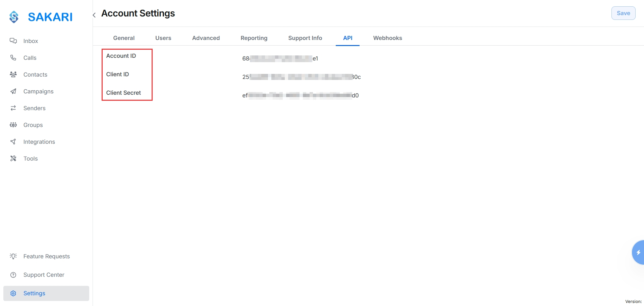The image size is (644, 306).
Task: Click the Support Center question icon
Action: pyautogui.click(x=13, y=275)
